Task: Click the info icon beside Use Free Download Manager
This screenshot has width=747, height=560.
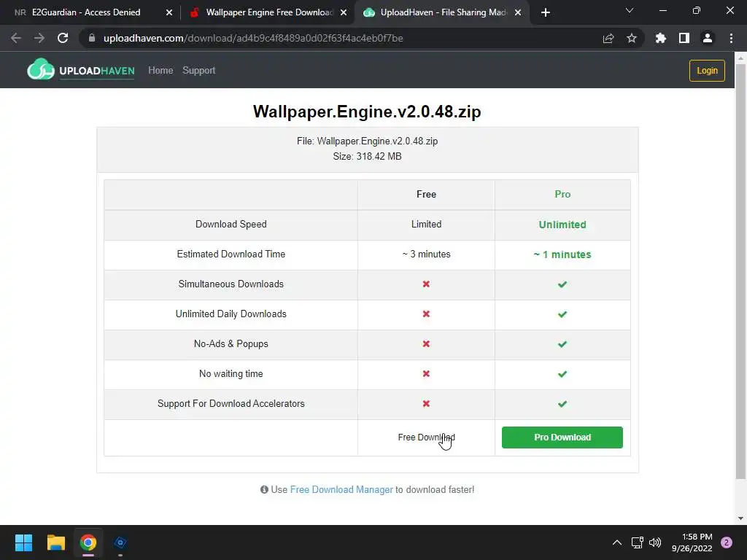Action: [264, 489]
